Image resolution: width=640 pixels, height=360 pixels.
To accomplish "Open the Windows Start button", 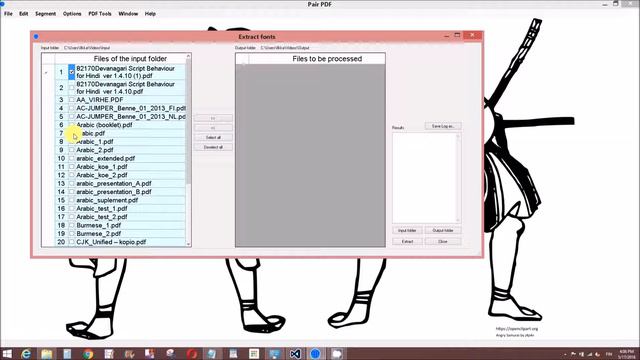I will [x=7, y=353].
